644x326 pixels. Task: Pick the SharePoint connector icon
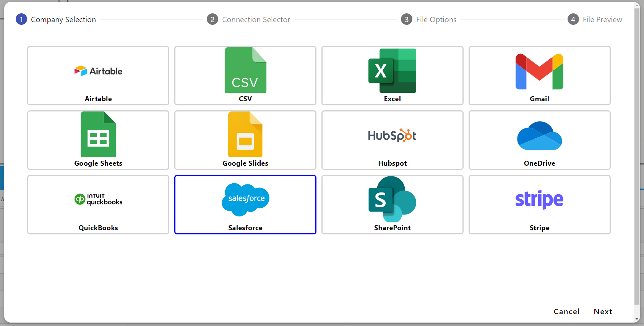coord(392,199)
